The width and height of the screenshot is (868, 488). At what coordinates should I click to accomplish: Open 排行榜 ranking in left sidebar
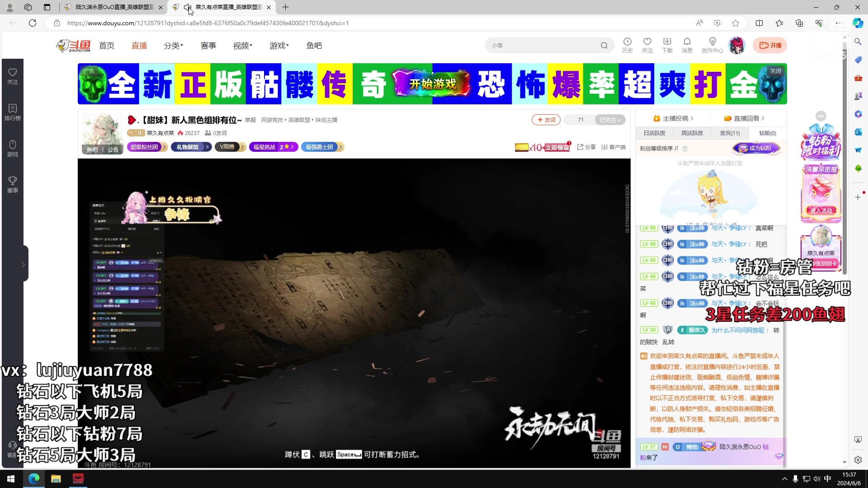pyautogui.click(x=13, y=113)
